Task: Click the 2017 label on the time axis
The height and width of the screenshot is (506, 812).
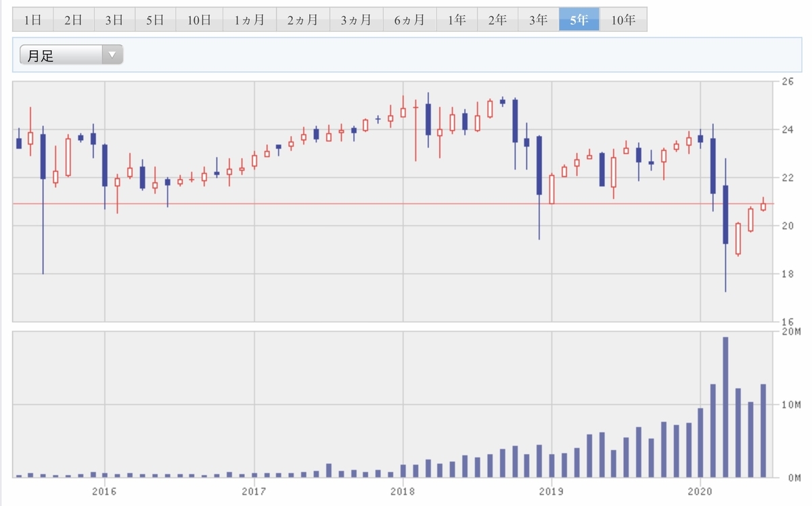Action: coord(253,491)
